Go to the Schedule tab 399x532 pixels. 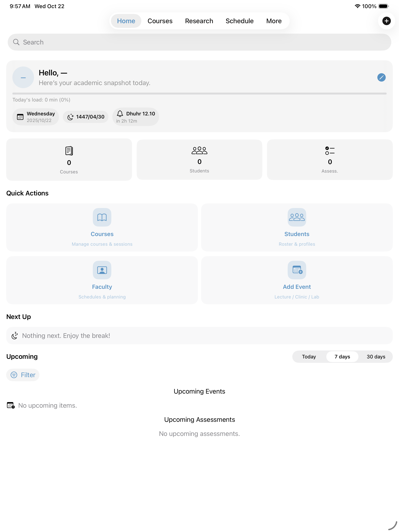pyautogui.click(x=240, y=21)
